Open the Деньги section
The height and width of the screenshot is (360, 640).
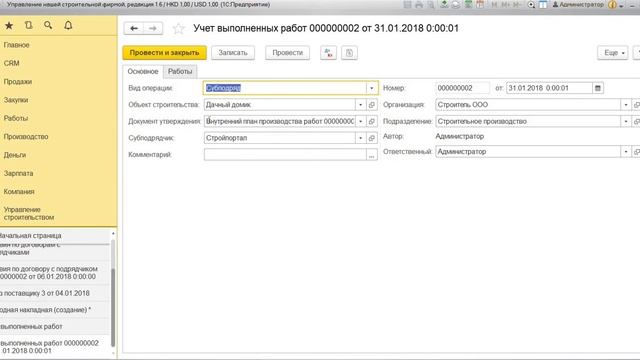(15, 155)
